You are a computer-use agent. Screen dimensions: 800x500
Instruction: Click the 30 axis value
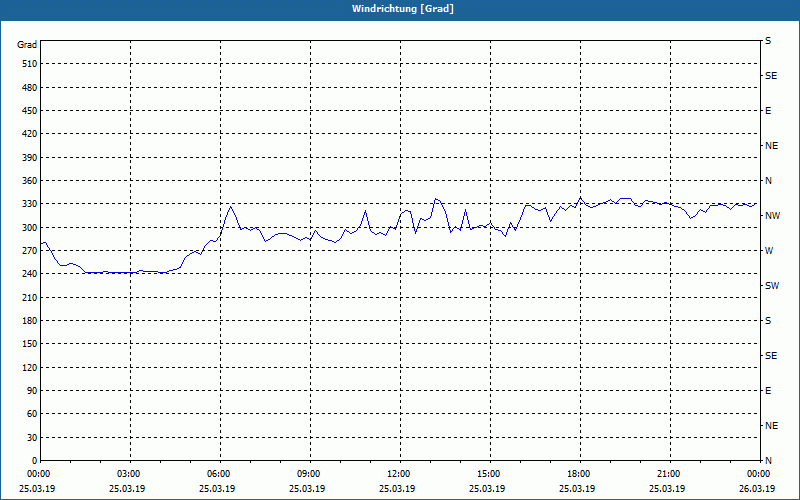tap(32, 438)
